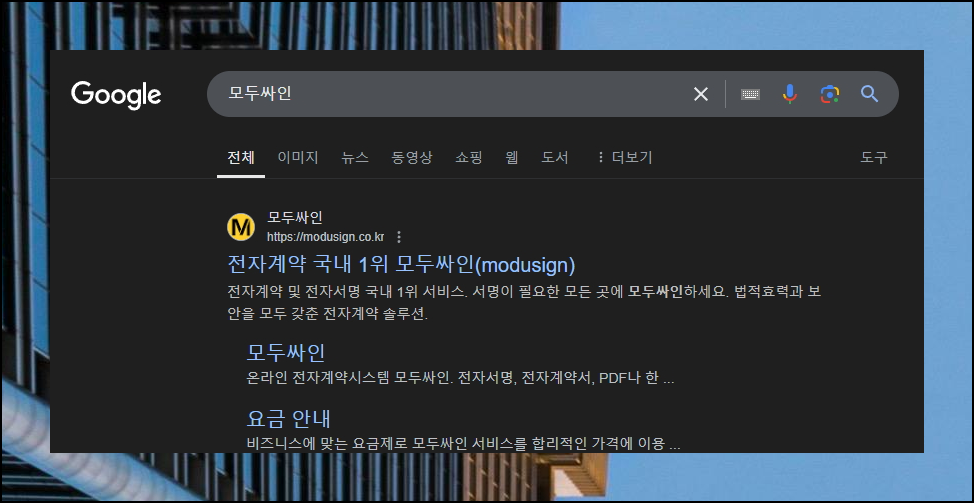The height and width of the screenshot is (503, 974).
Task: Click the magnifying glass search button
Action: coord(869,94)
